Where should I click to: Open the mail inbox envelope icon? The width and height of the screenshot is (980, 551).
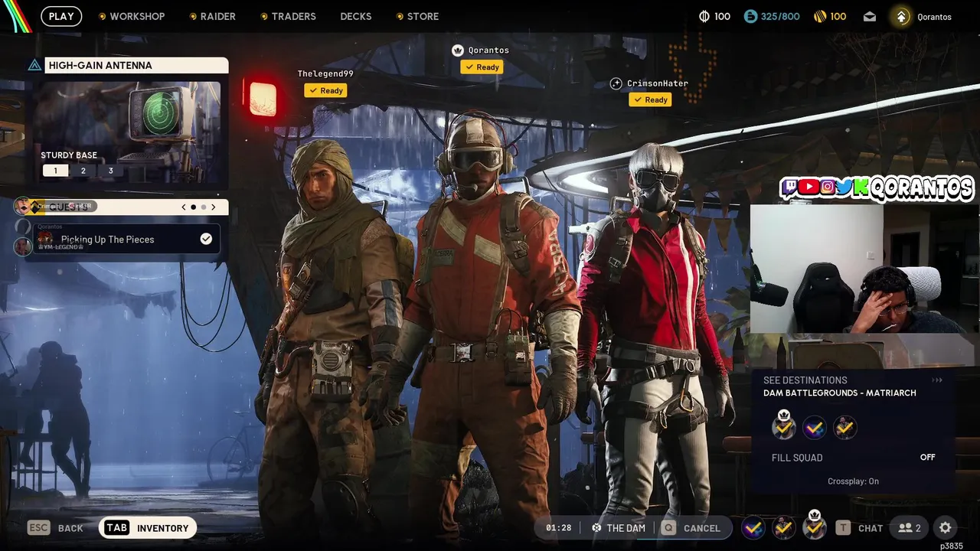[870, 16]
